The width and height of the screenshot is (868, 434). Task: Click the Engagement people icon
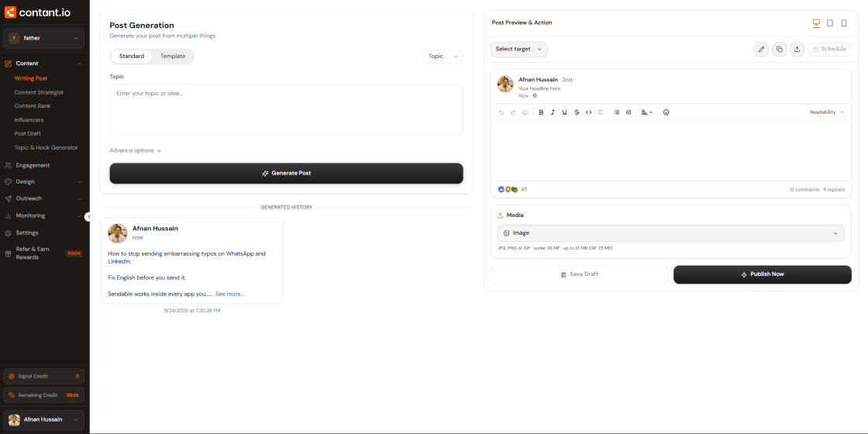pos(9,165)
